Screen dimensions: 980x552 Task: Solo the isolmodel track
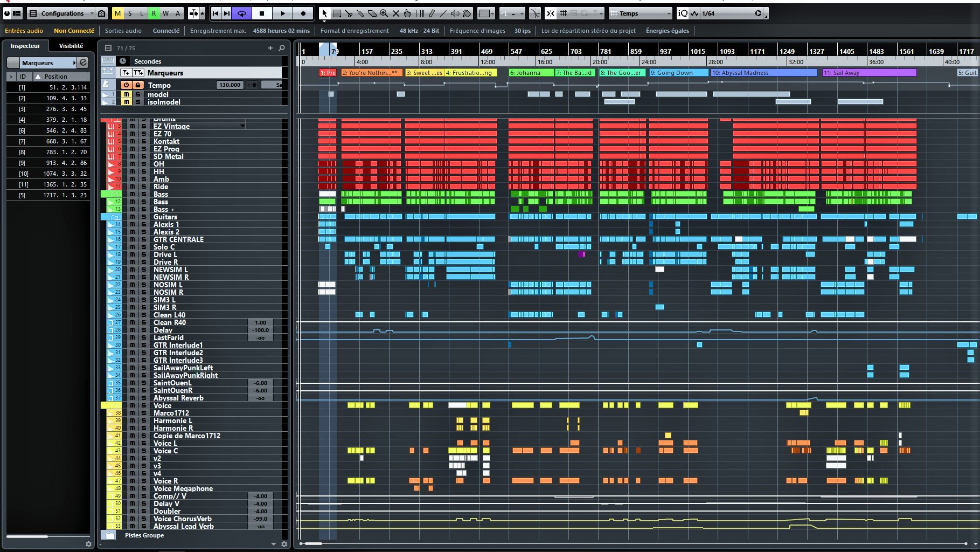138,102
